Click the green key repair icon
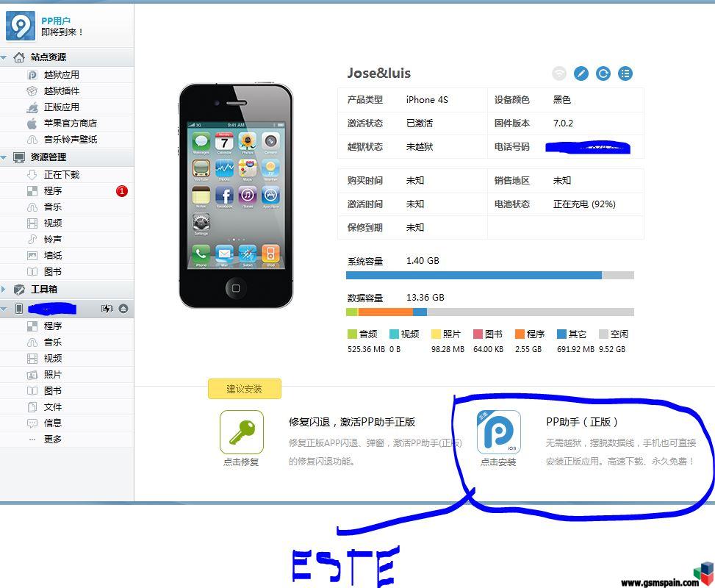Image resolution: width=715 pixels, height=588 pixels. [242, 431]
